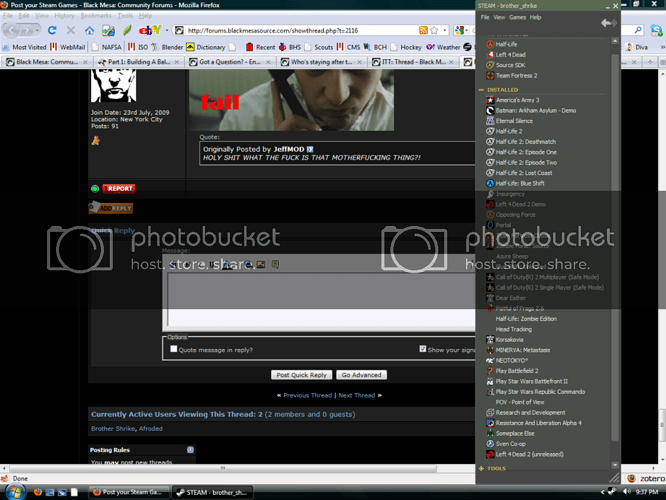Image resolution: width=666 pixels, height=500 pixels.
Task: Open Previous Thread link
Action: [x=308, y=395]
